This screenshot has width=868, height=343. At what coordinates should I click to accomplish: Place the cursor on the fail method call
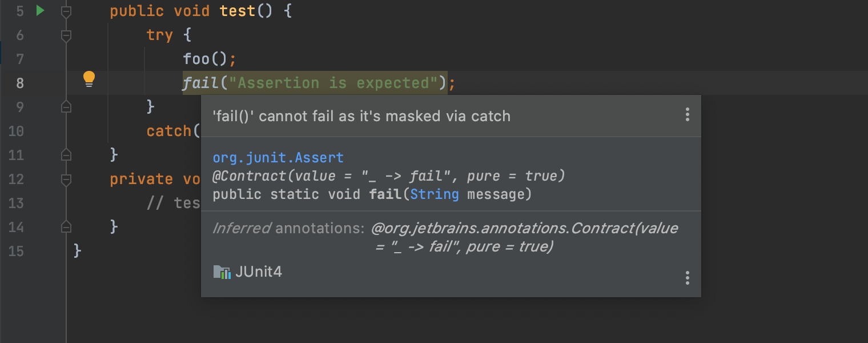pos(201,83)
